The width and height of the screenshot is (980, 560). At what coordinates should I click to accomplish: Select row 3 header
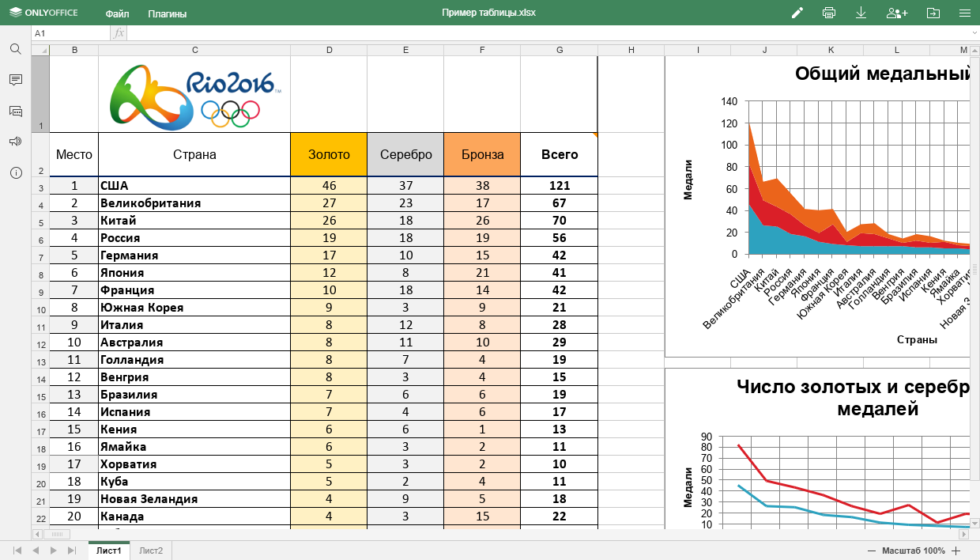[40, 187]
